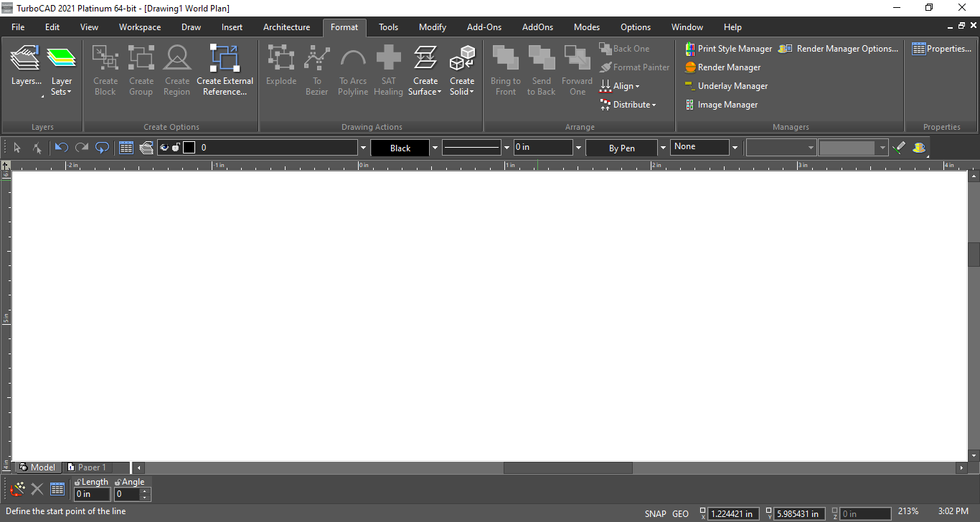Click the Select tool arrow icon
Image resolution: width=980 pixels, height=522 pixels.
tap(17, 148)
